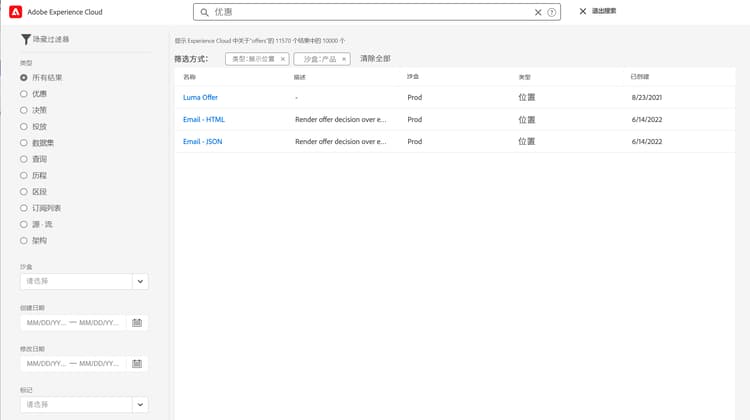Open the 修改日期 calendar picker
The height and width of the screenshot is (420, 750).
pos(137,364)
